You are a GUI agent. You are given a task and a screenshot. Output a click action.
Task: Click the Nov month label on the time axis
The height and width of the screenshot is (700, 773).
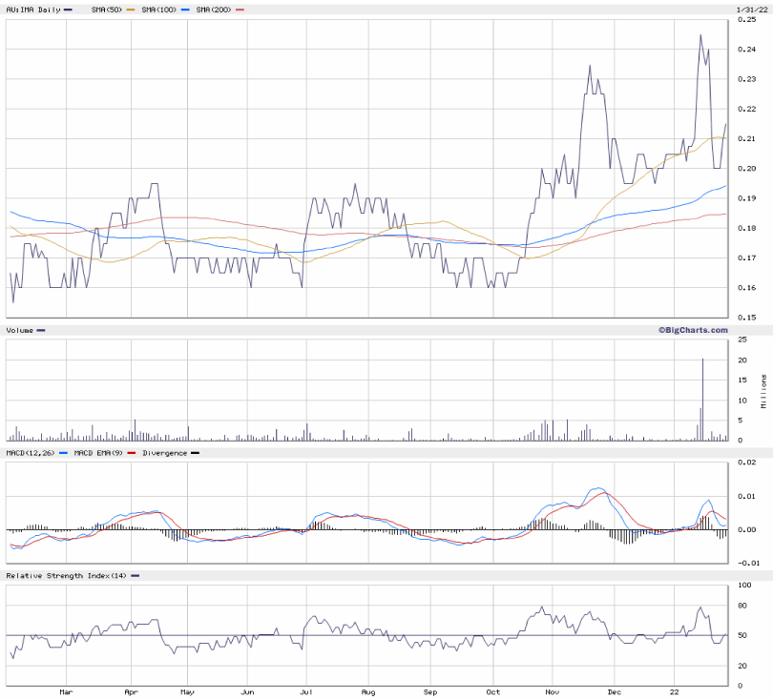click(x=552, y=692)
